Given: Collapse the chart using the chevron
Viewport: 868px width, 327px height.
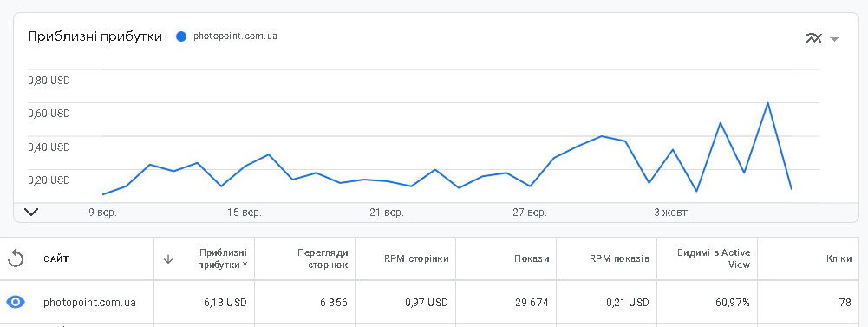Looking at the screenshot, I should [x=31, y=212].
